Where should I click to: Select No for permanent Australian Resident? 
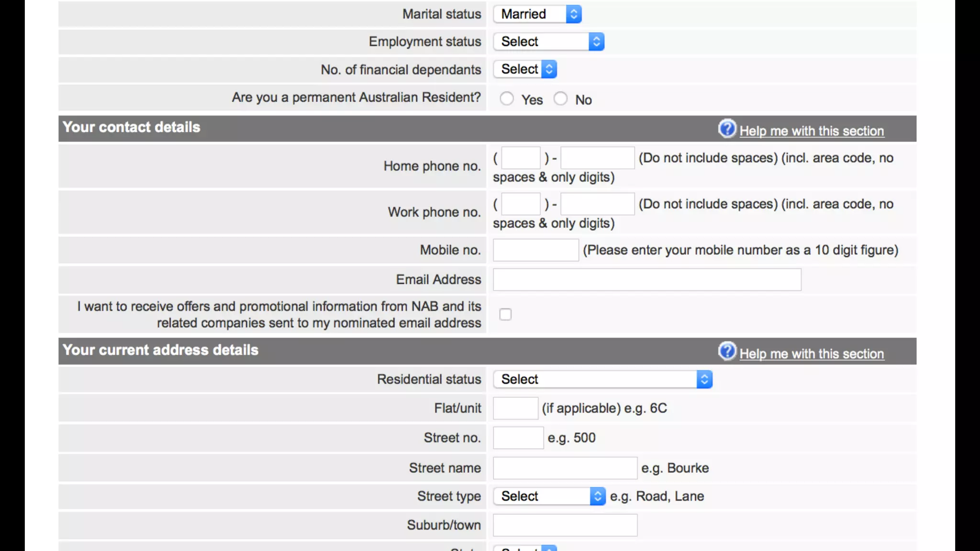[x=560, y=99]
